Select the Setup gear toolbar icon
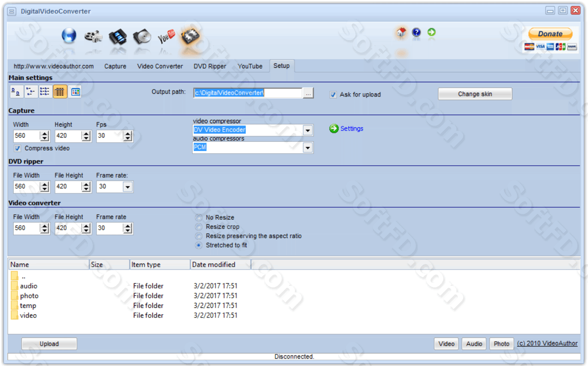588x366 pixels. pos(190,36)
